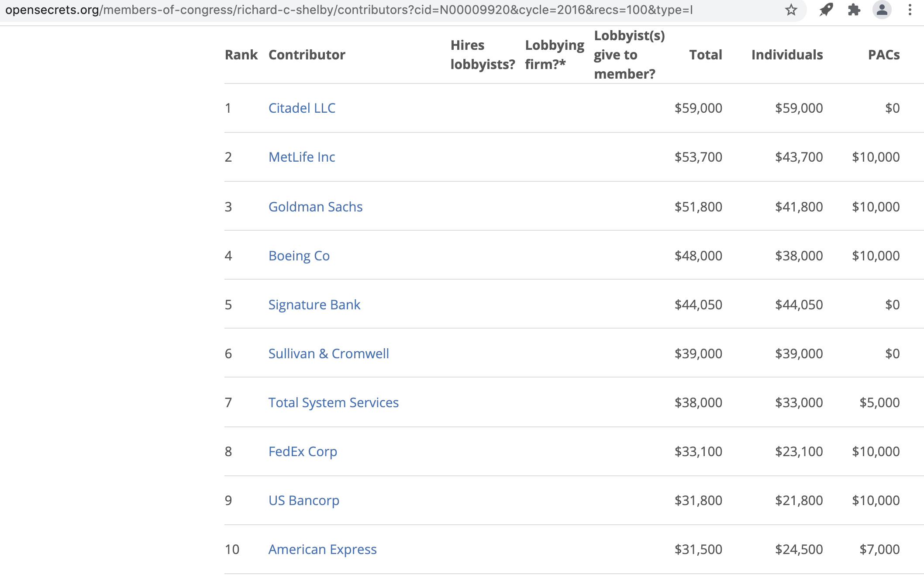Open the Extensions puzzle-piece menu
This screenshot has height=575, width=924.
pyautogui.click(x=854, y=10)
